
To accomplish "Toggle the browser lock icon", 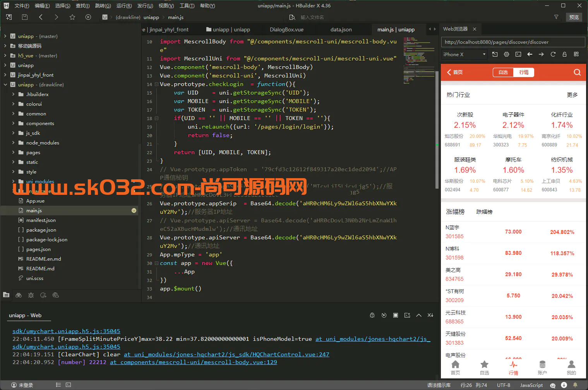I will (564, 54).
